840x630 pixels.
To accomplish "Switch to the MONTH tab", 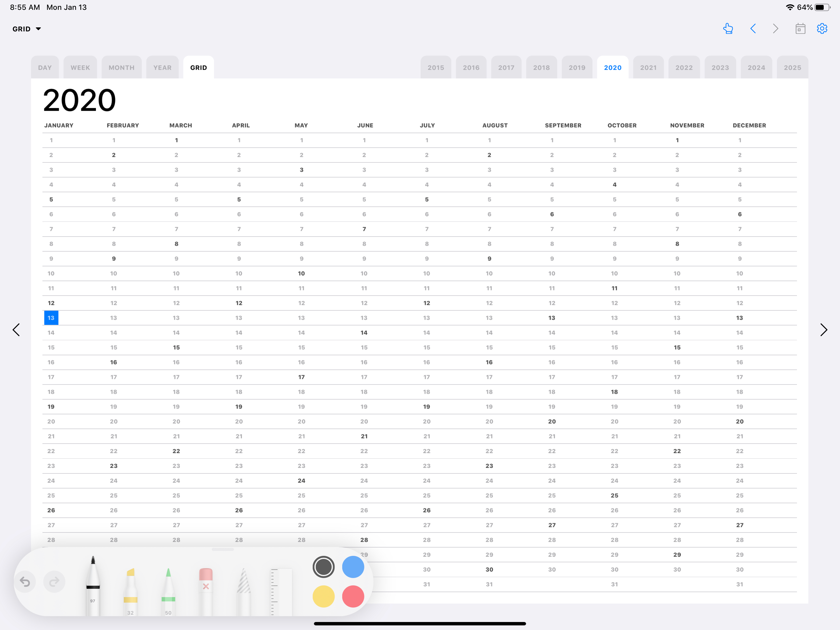I will [121, 67].
